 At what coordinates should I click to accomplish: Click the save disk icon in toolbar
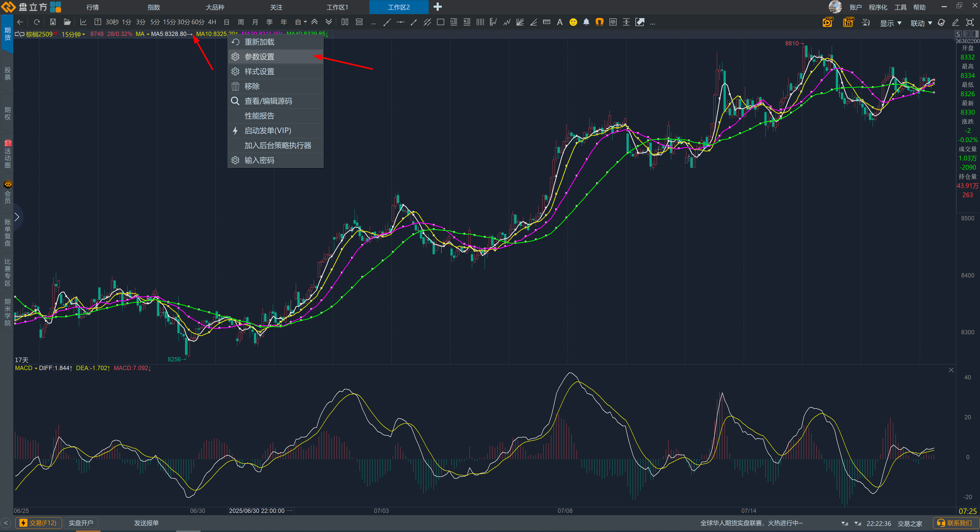53,22
